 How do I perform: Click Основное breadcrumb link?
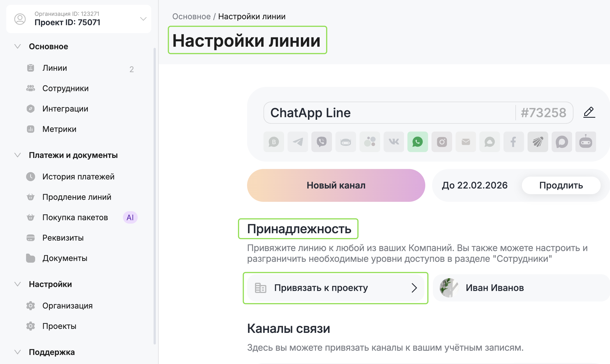(x=191, y=16)
